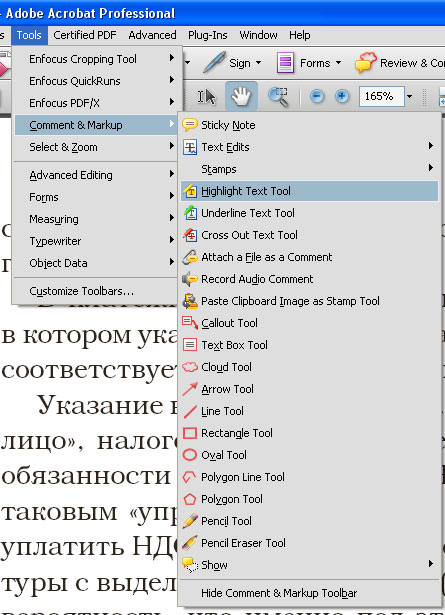Open Comment & Markup submenu entry
This screenshot has width=445, height=615.
[96, 125]
